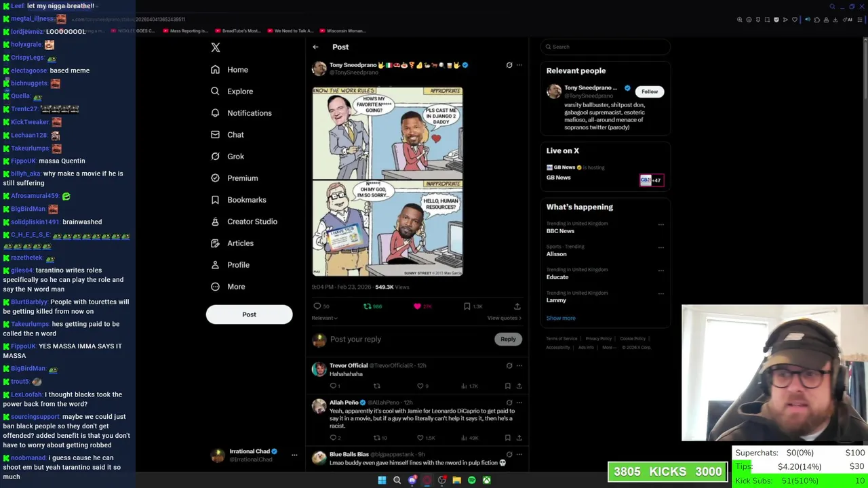Open the Notifications bell icon
The image size is (868, 488).
coord(215,113)
